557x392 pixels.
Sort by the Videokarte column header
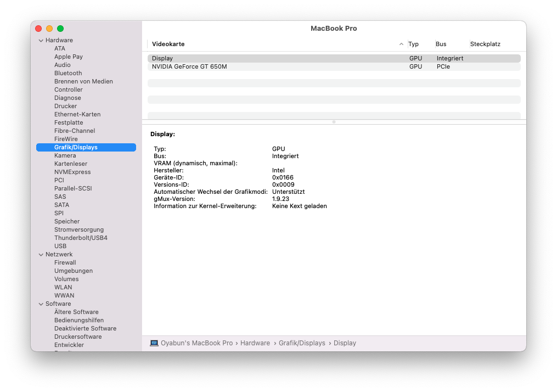click(x=168, y=44)
